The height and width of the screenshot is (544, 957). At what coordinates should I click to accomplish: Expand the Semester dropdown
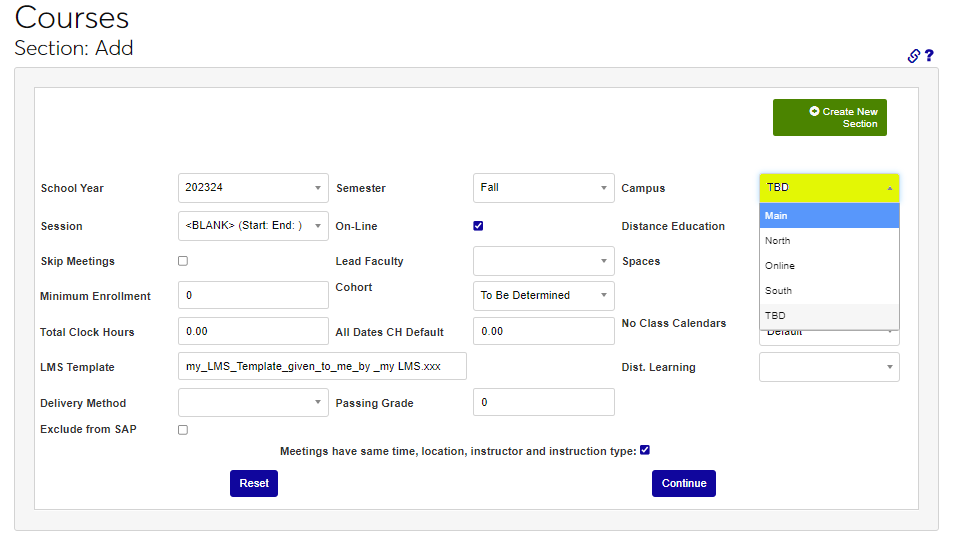(543, 188)
